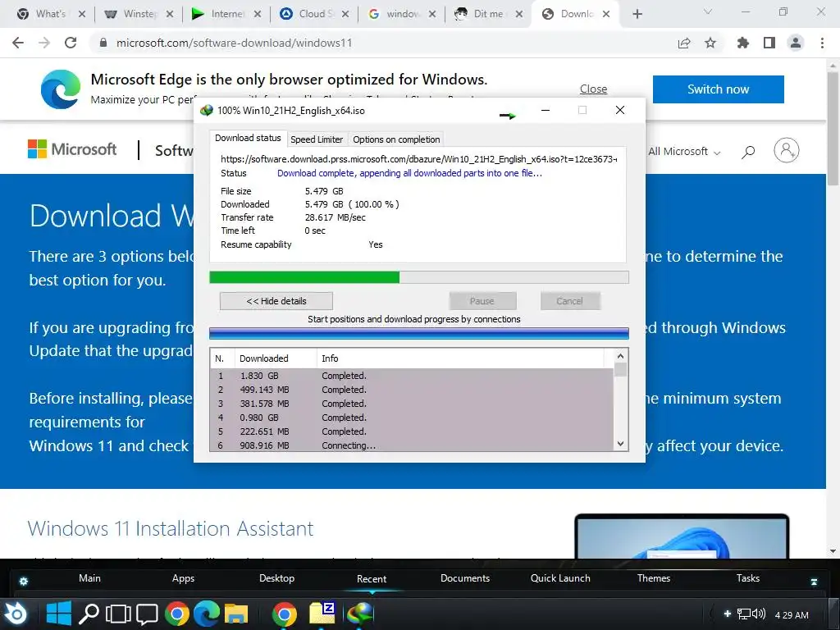This screenshot has width=840, height=630.
Task: Select the Documents tab in the dock
Action: (465, 578)
